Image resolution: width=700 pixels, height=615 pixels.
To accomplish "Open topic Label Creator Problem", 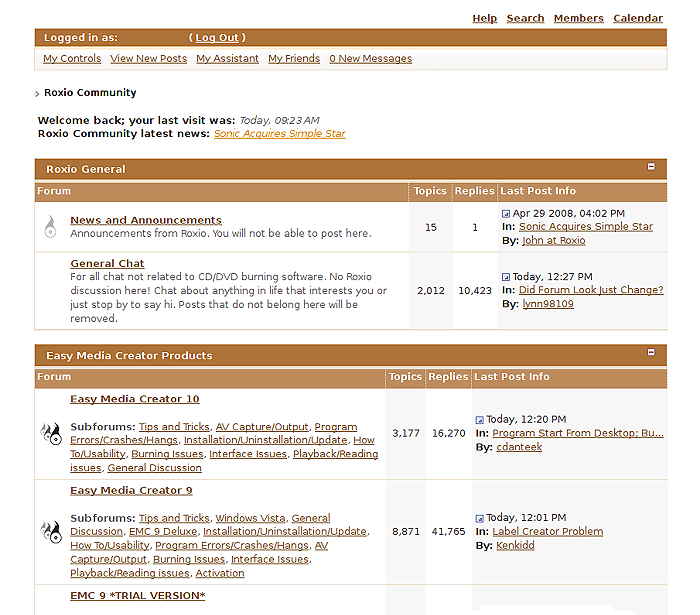I will point(547,532).
